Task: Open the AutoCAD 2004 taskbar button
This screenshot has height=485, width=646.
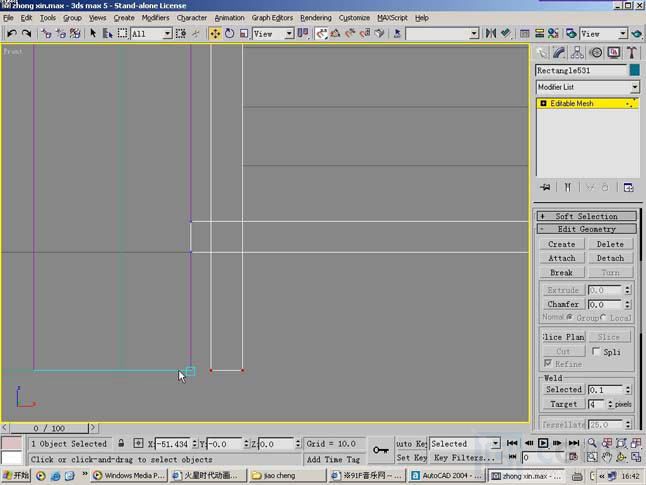Action: [447, 476]
